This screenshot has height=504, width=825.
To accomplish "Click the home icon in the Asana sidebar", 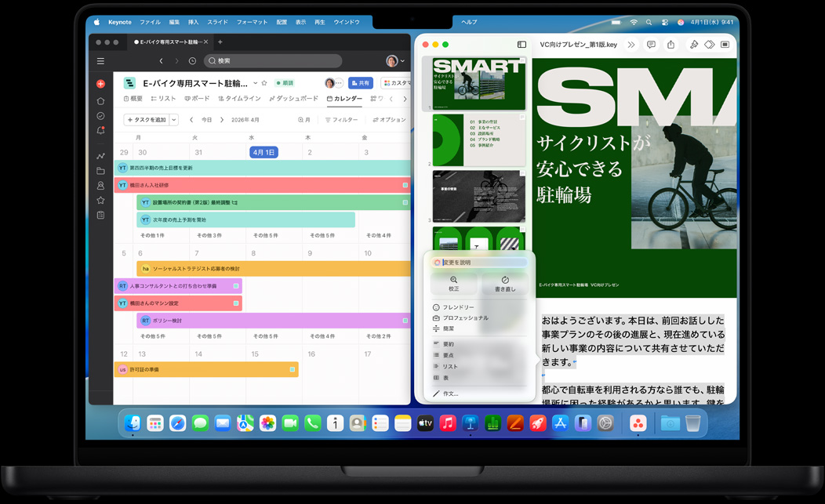I will [100, 102].
